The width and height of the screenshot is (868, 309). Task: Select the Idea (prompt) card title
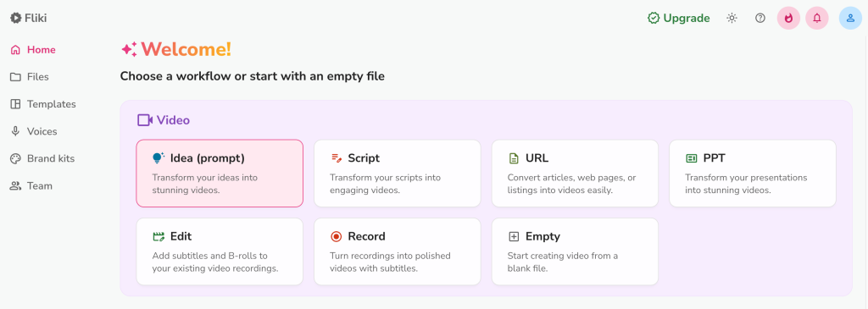208,158
